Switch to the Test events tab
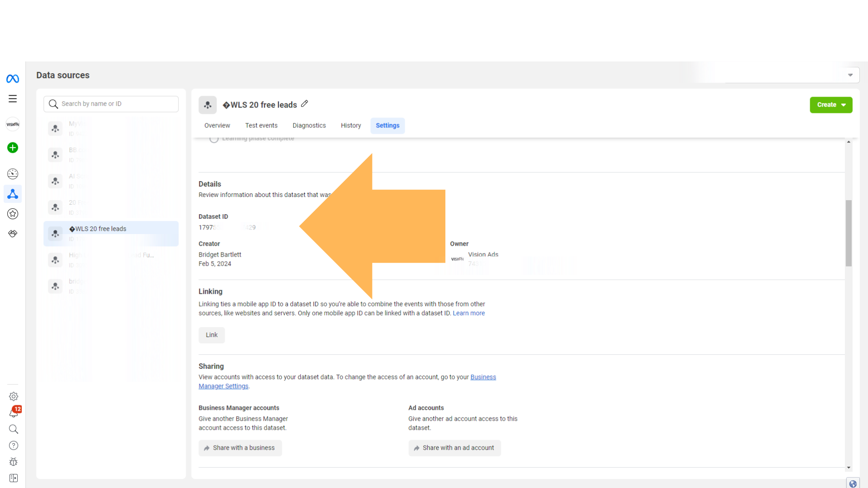 [x=261, y=125]
